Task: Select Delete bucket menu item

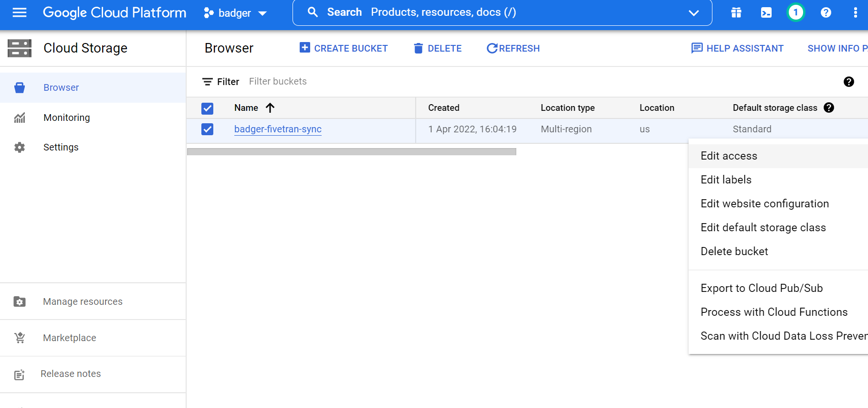Action: [778, 251]
